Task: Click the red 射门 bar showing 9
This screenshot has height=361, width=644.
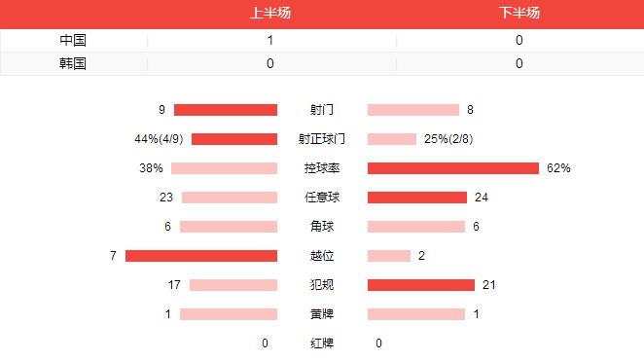Action: click(226, 110)
